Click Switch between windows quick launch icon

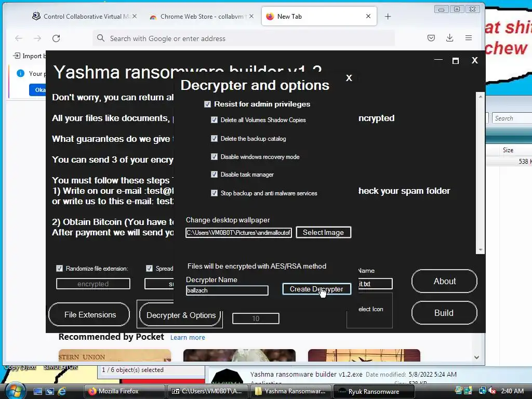tap(50, 391)
